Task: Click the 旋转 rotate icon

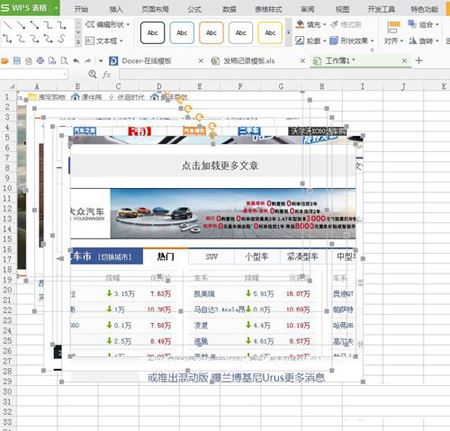Action: pyautogui.click(x=413, y=41)
